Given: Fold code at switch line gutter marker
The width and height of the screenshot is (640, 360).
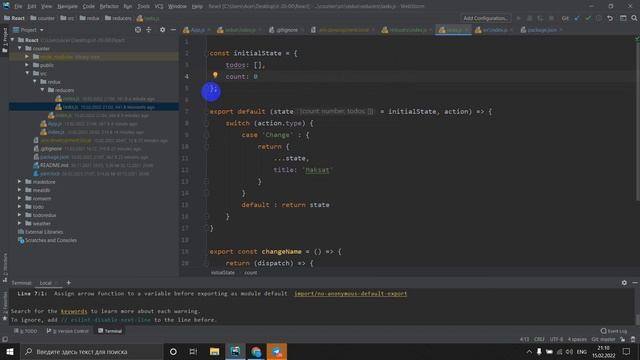Looking at the screenshot, I should click(x=207, y=123).
